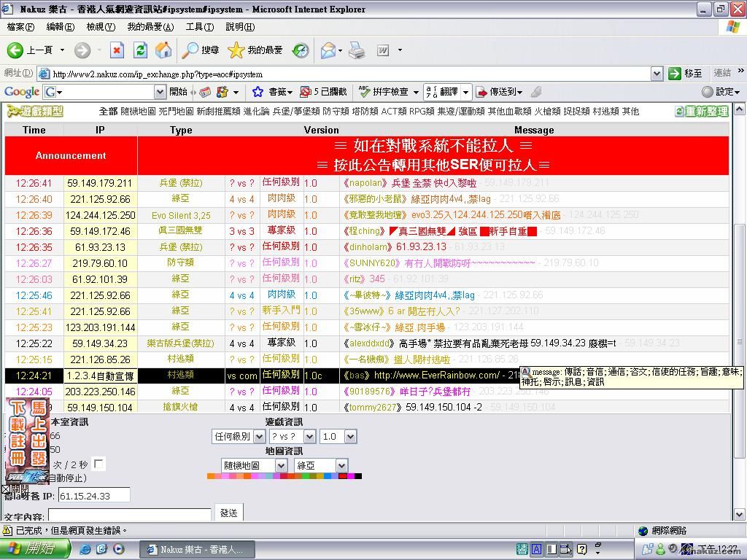Click the 發送 send button
Viewport: 747px width, 560px height.
coord(228,513)
